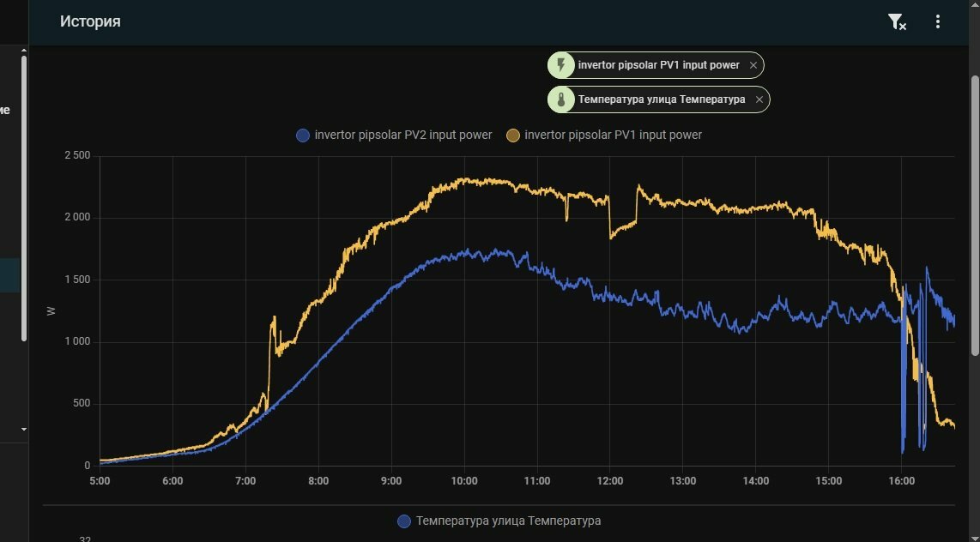The width and height of the screenshot is (980, 542).
Task: Click the thermometer icon on the Температура chip
Action: [561, 99]
